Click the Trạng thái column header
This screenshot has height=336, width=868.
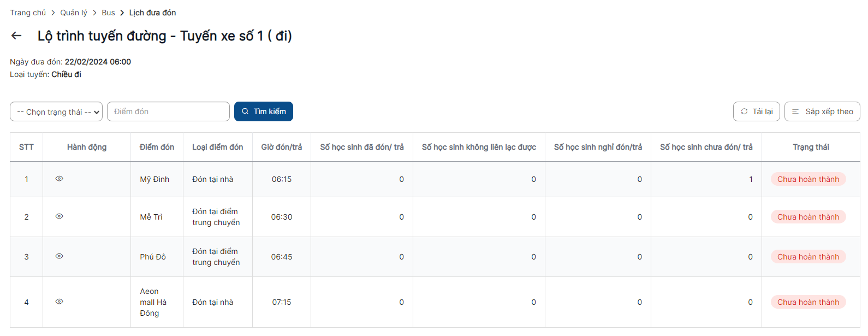point(811,147)
